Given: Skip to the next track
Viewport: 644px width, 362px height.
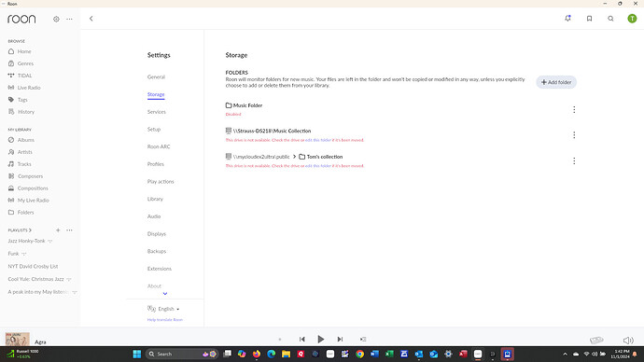Looking at the screenshot, I should click(x=340, y=339).
